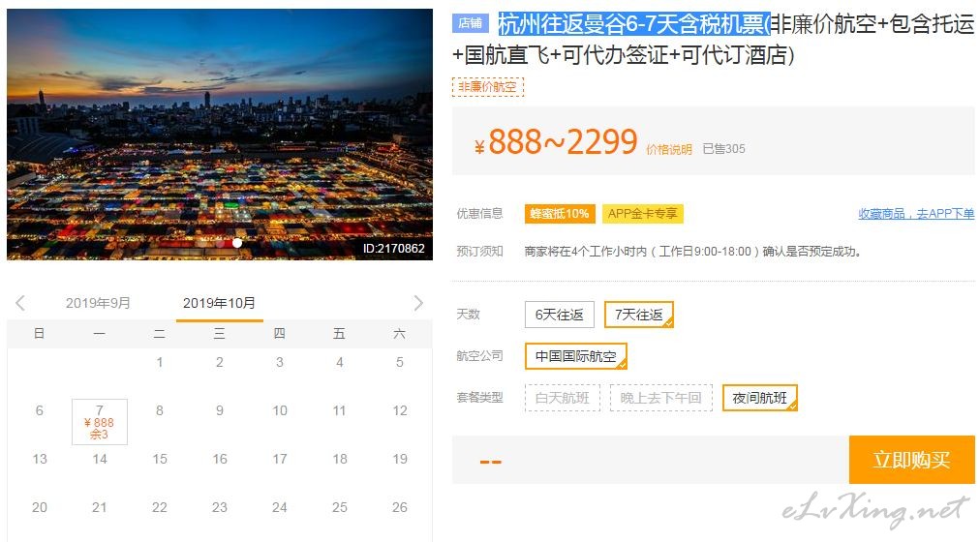Click the 蜂蜜抵10% discount tag
Image resolution: width=980 pixels, height=542 pixels.
pyautogui.click(x=560, y=214)
